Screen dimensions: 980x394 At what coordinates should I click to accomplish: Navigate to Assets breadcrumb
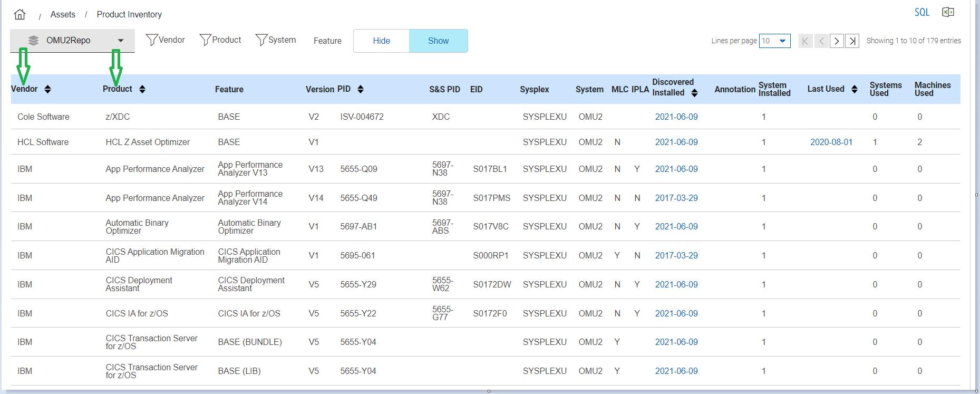click(x=63, y=14)
